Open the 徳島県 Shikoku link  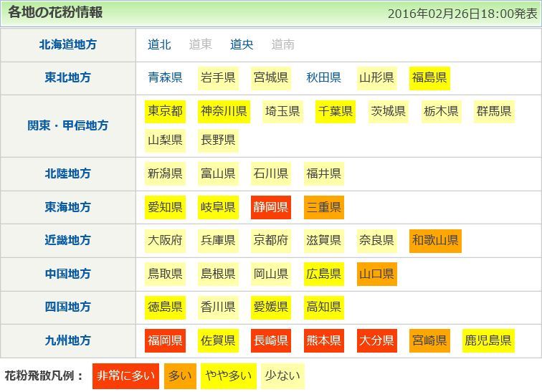point(165,307)
